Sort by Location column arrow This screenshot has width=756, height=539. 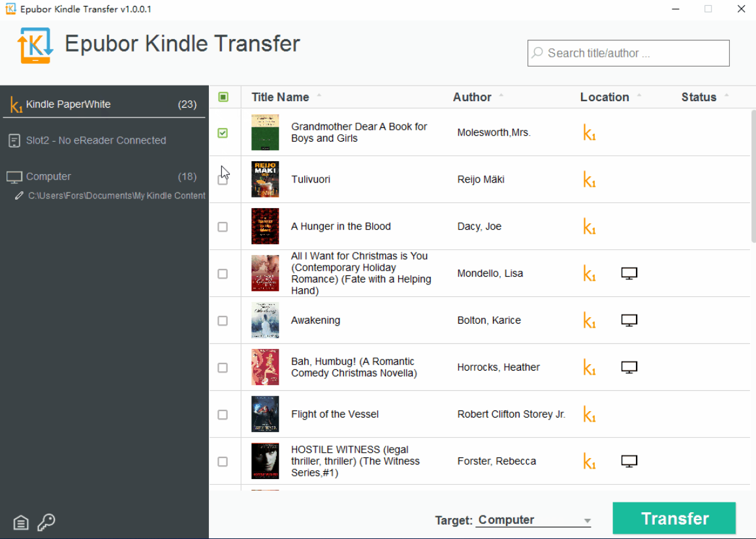pos(639,95)
